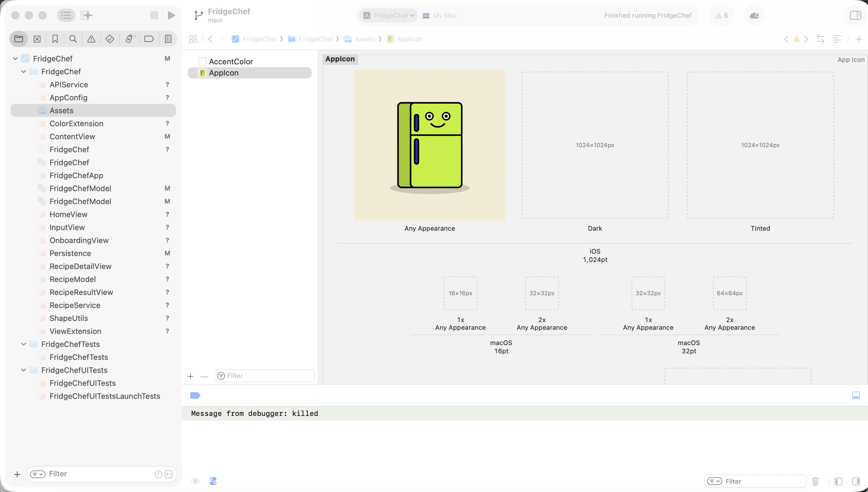Collapse the FridgeChefTests folder
Image resolution: width=868 pixels, height=492 pixels.
point(24,344)
